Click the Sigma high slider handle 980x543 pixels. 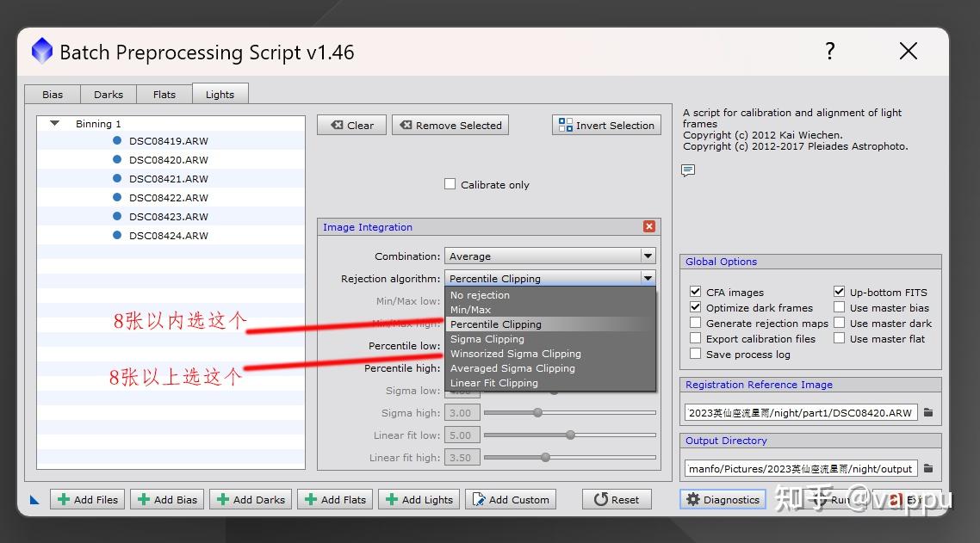pyautogui.click(x=537, y=412)
